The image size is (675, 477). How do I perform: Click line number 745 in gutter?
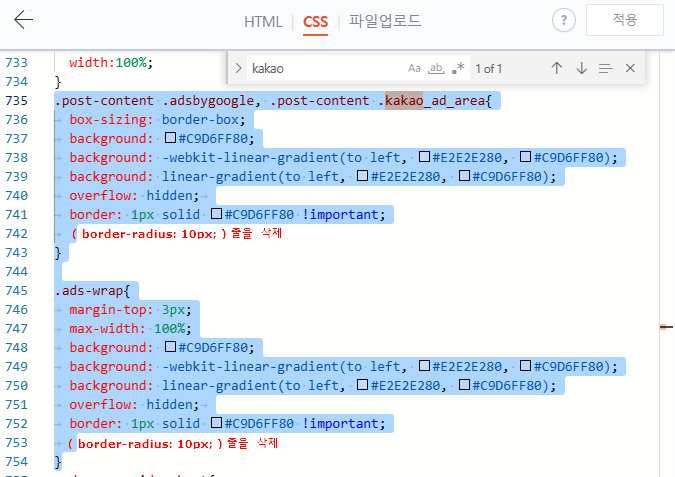point(16,291)
